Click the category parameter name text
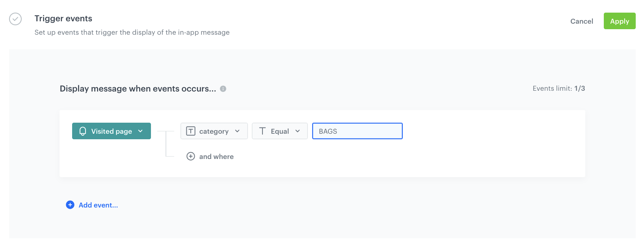Image resolution: width=644 pixels, height=243 pixels. click(x=214, y=131)
